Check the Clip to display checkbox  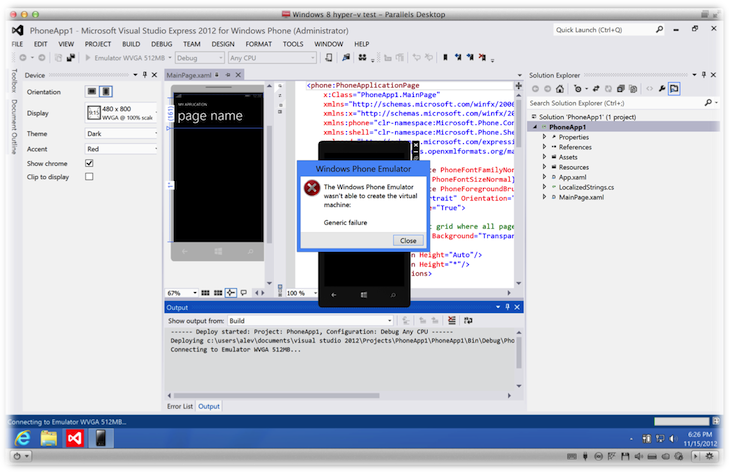pos(89,177)
